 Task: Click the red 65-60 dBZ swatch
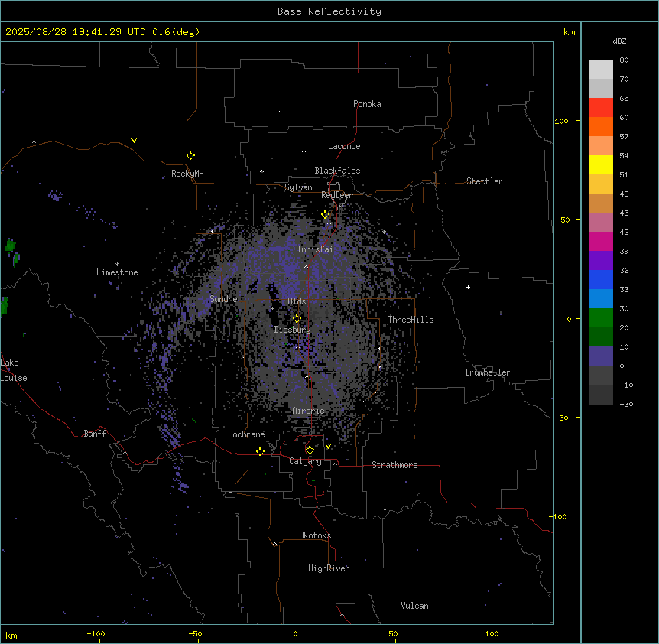(601, 107)
